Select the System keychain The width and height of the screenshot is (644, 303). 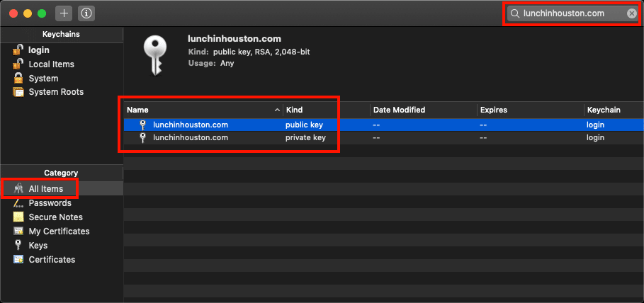[x=43, y=78]
